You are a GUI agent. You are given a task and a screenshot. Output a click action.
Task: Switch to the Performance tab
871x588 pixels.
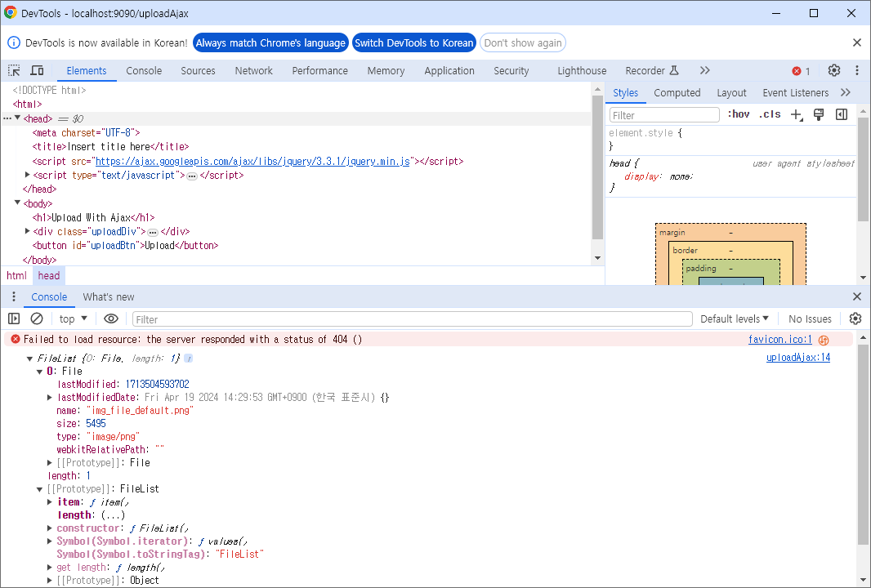[320, 70]
